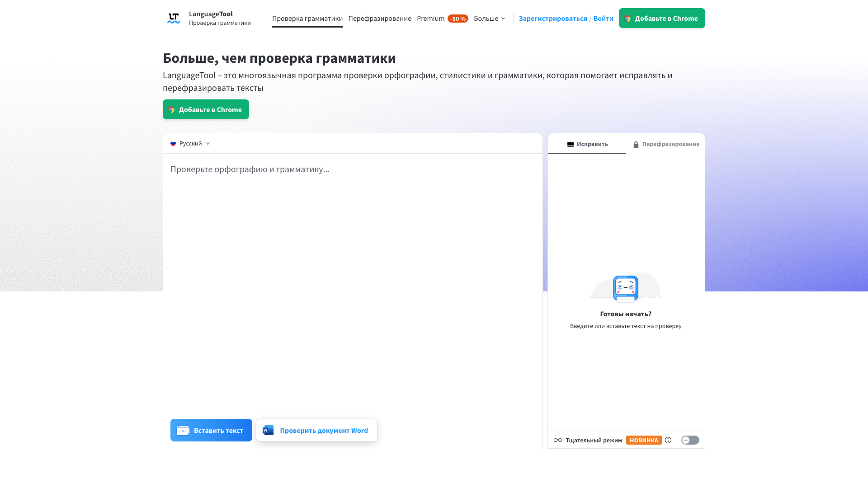Click the Исправить tab icon
Viewport: 868px width, 488px height.
tap(571, 145)
